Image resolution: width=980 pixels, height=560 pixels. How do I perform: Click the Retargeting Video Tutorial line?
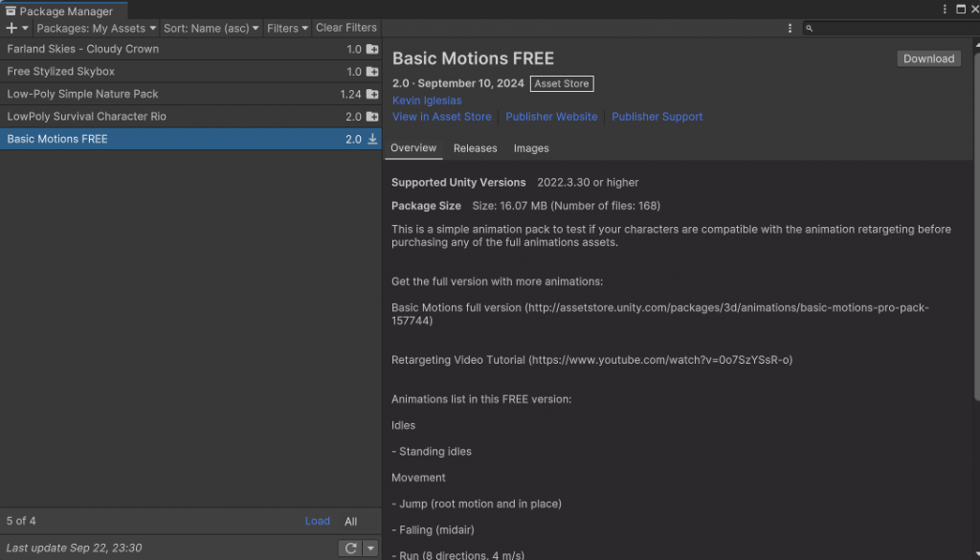[x=591, y=360]
